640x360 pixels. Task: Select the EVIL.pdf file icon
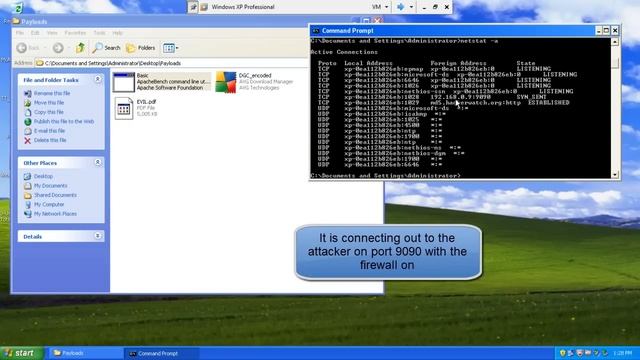click(124, 109)
